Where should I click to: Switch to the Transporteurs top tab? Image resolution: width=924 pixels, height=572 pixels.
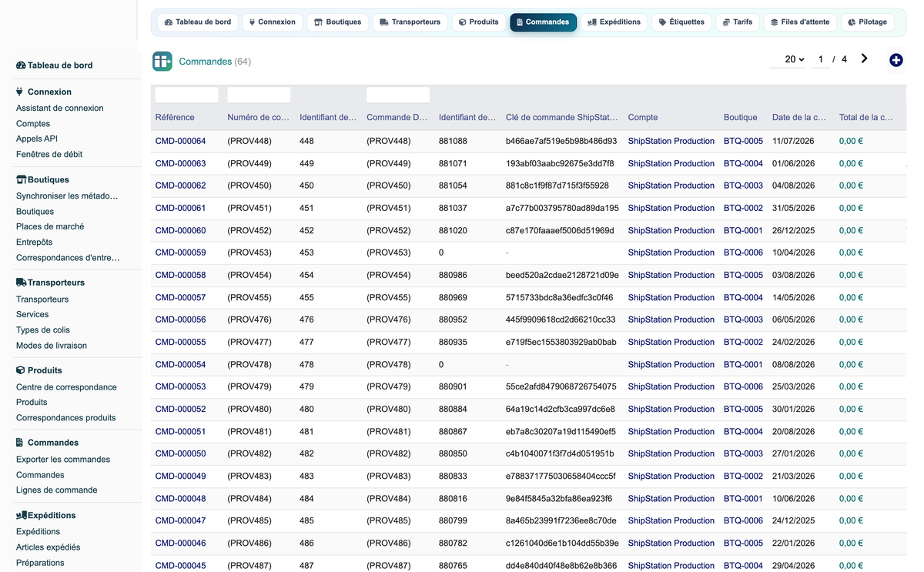pyautogui.click(x=410, y=22)
